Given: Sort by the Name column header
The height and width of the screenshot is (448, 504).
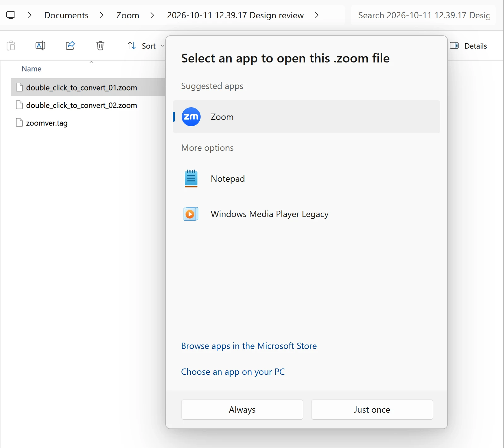Looking at the screenshot, I should coord(32,69).
